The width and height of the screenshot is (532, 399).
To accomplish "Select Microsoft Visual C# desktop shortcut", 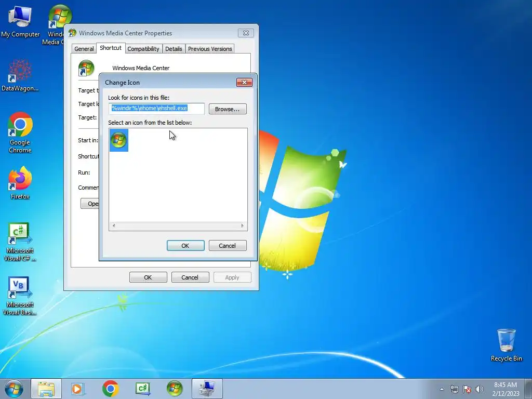I will [20, 242].
